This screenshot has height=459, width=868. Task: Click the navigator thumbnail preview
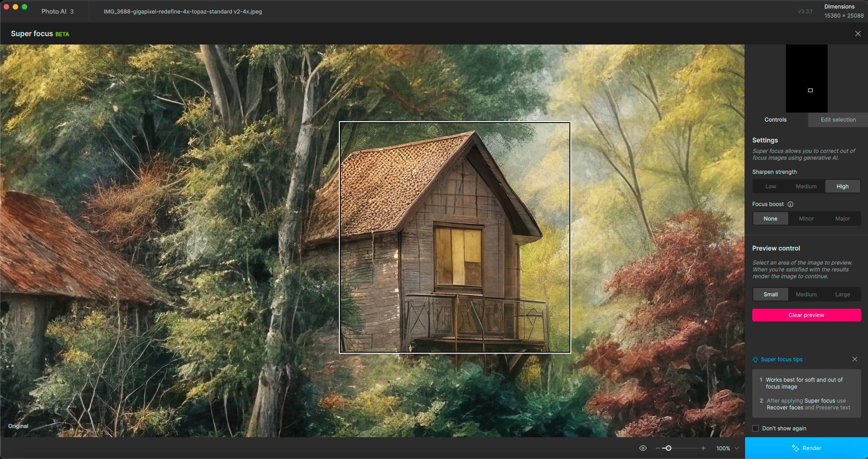coord(806,79)
